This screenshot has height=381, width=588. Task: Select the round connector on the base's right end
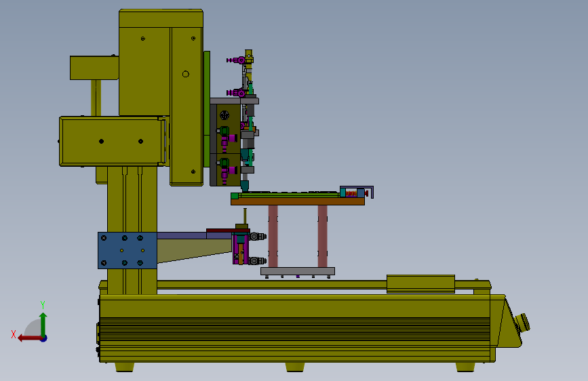click(x=522, y=323)
